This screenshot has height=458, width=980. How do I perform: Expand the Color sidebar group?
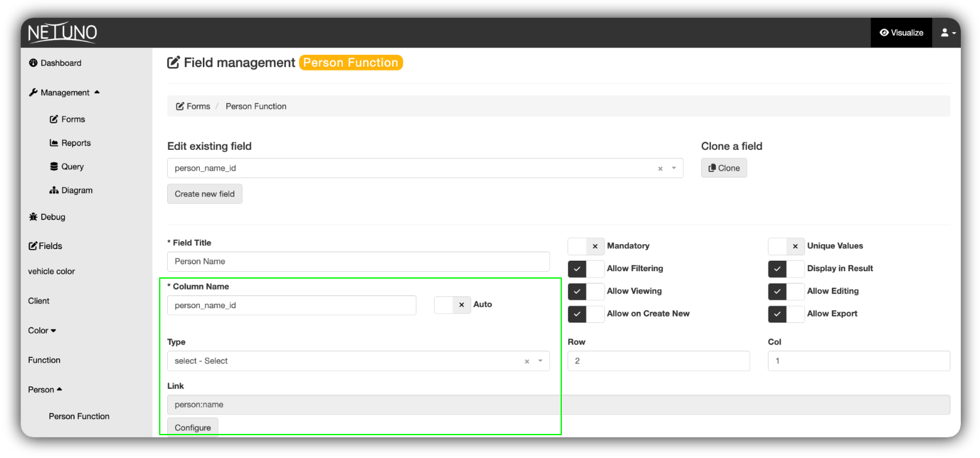(42, 330)
